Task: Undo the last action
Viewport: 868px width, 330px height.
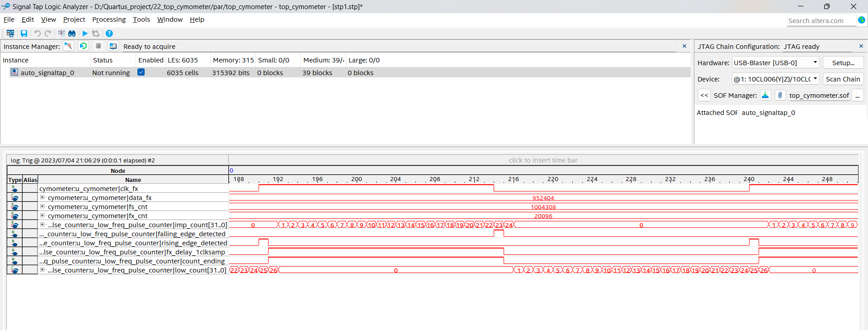Action: (38, 33)
